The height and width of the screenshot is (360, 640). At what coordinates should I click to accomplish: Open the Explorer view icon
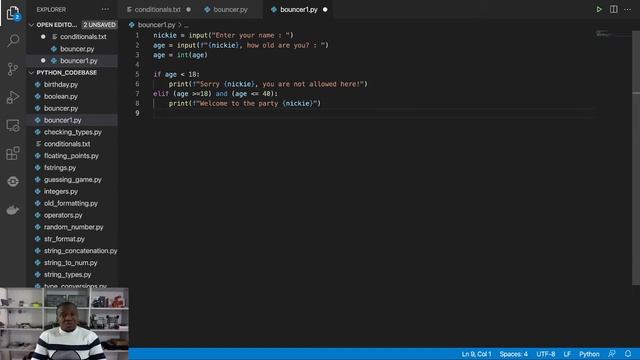13,13
